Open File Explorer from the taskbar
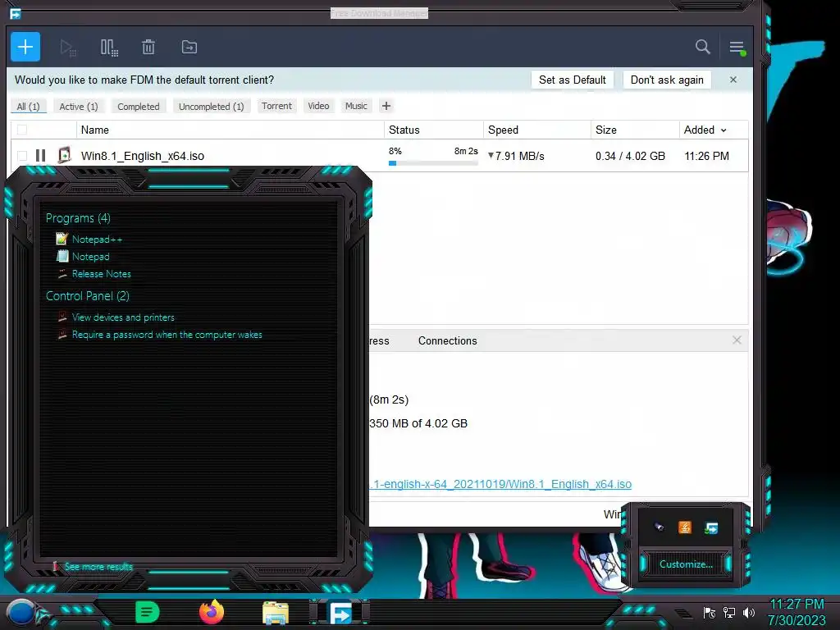Screen dimensions: 840x630 point(276,612)
